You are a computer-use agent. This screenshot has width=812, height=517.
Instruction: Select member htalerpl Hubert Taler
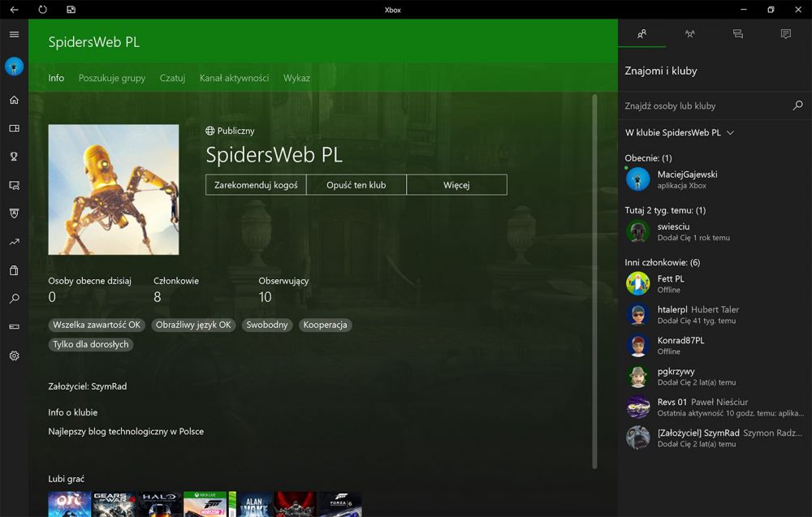(x=715, y=315)
